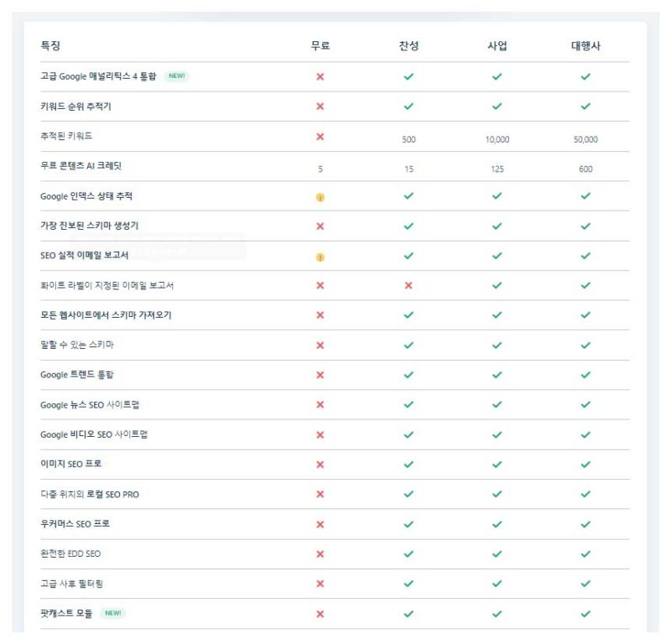Click the green check under 사업 for Google 트렌드 통합
This screenshot has width=671, height=644.
tap(497, 375)
